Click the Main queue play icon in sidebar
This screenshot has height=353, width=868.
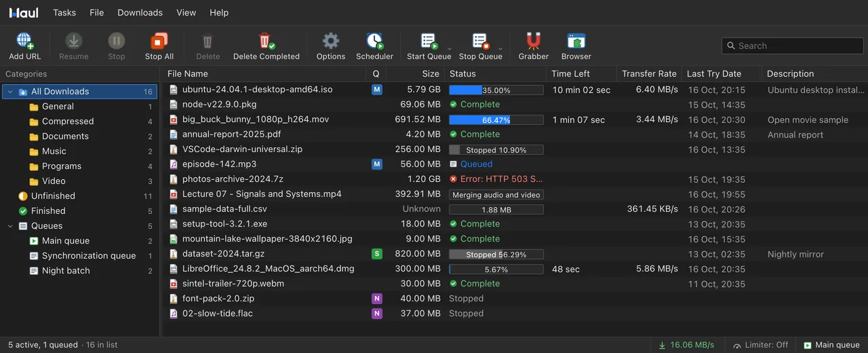pyautogui.click(x=34, y=241)
